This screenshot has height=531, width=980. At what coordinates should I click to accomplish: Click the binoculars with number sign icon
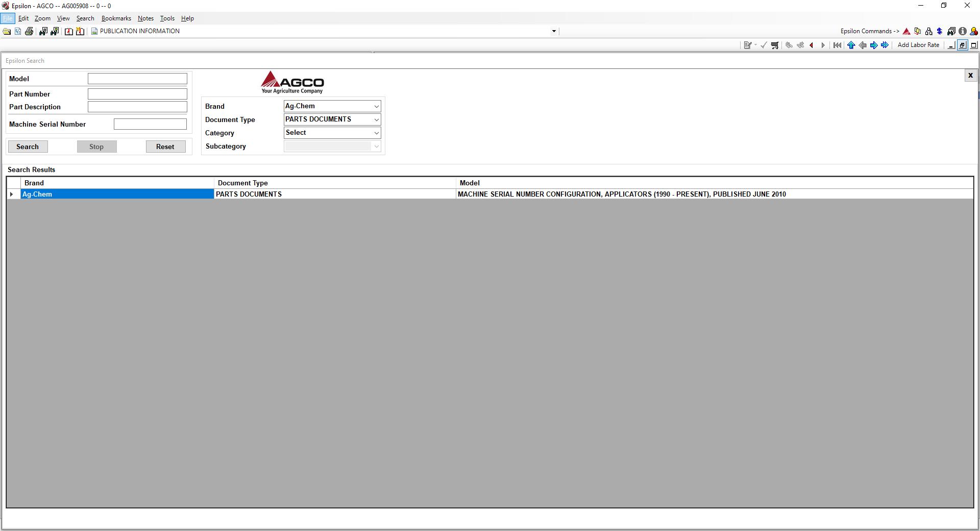tap(43, 31)
